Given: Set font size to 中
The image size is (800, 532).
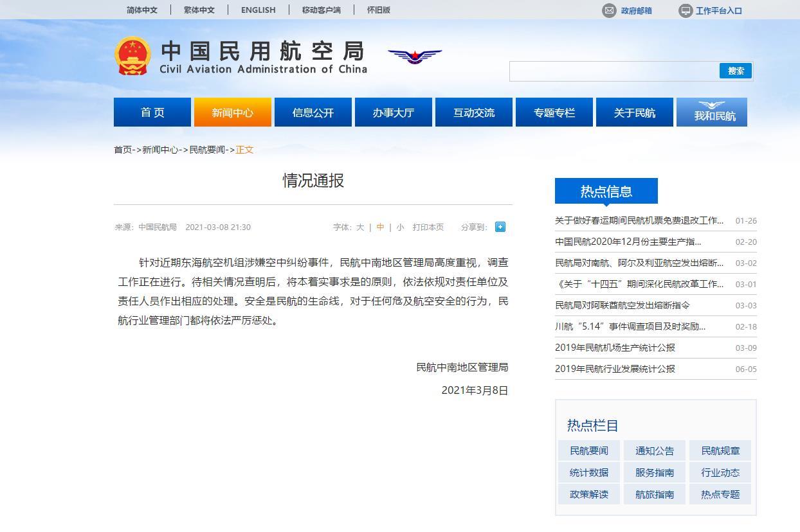Looking at the screenshot, I should pyautogui.click(x=380, y=227).
